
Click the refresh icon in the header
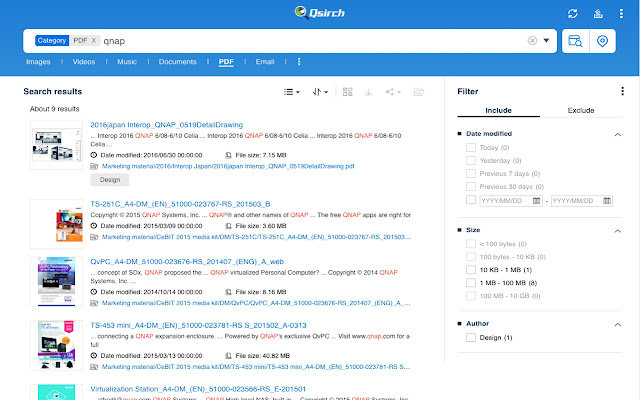tap(572, 13)
